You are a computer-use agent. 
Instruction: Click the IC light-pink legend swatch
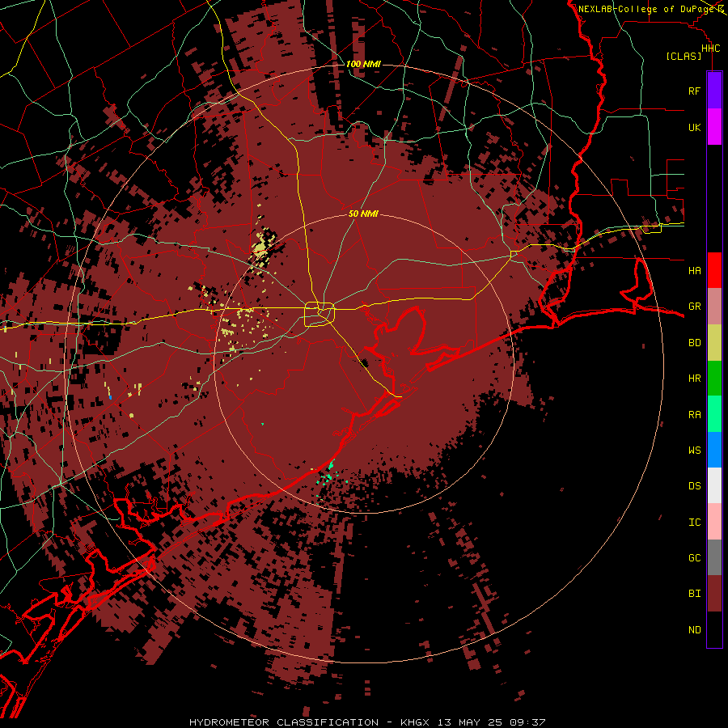[714, 522]
